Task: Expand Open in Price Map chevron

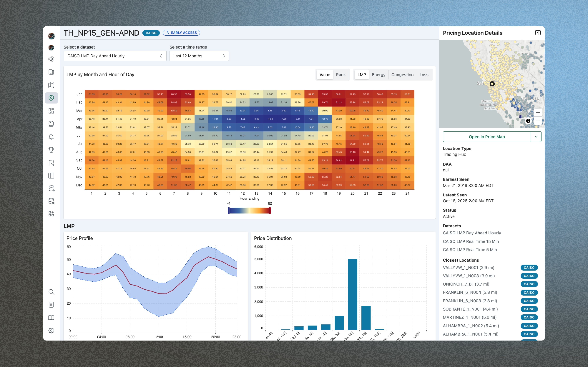Action: 536,137
